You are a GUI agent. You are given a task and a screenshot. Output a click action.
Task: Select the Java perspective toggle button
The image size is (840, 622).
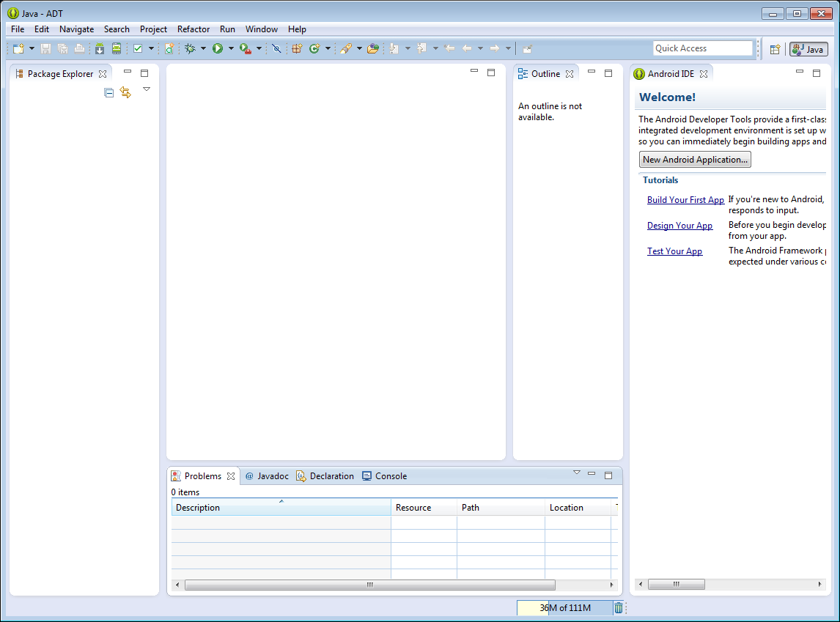808,49
